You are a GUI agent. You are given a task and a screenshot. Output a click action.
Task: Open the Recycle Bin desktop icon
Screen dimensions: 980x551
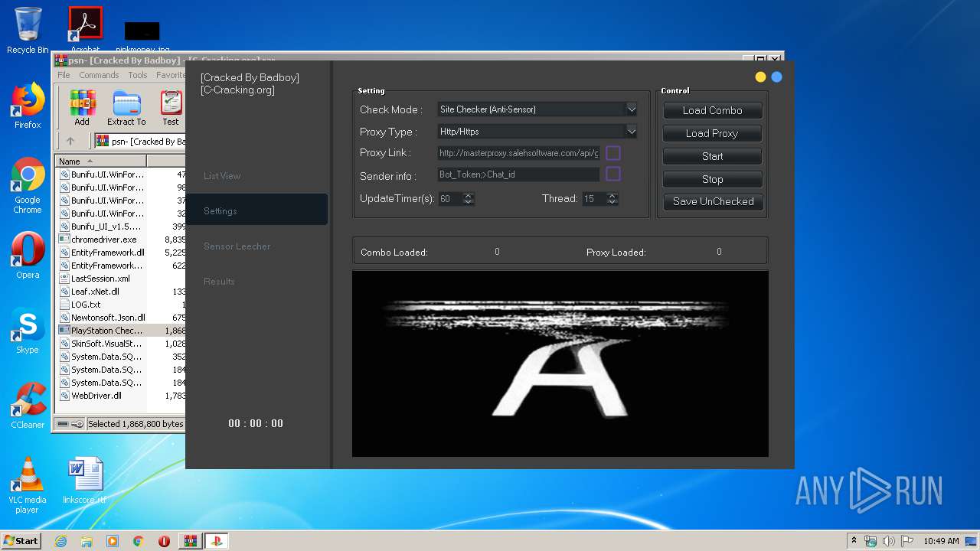tap(28, 31)
